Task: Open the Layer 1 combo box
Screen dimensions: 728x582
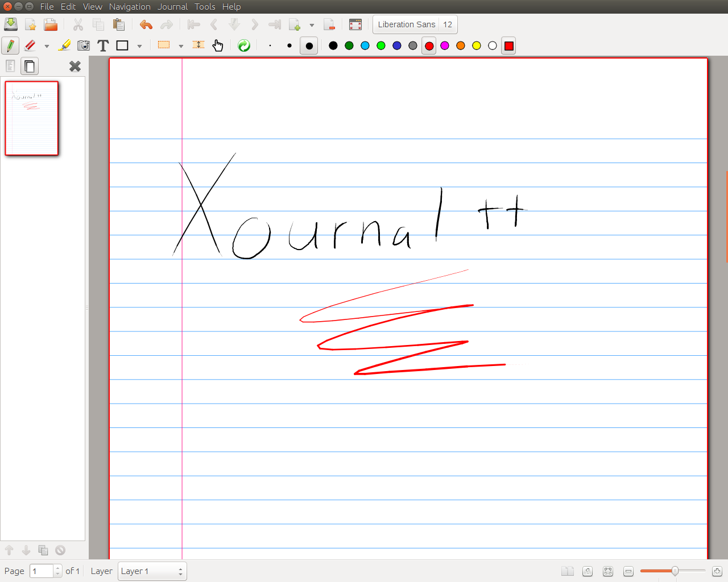Action: (152, 571)
